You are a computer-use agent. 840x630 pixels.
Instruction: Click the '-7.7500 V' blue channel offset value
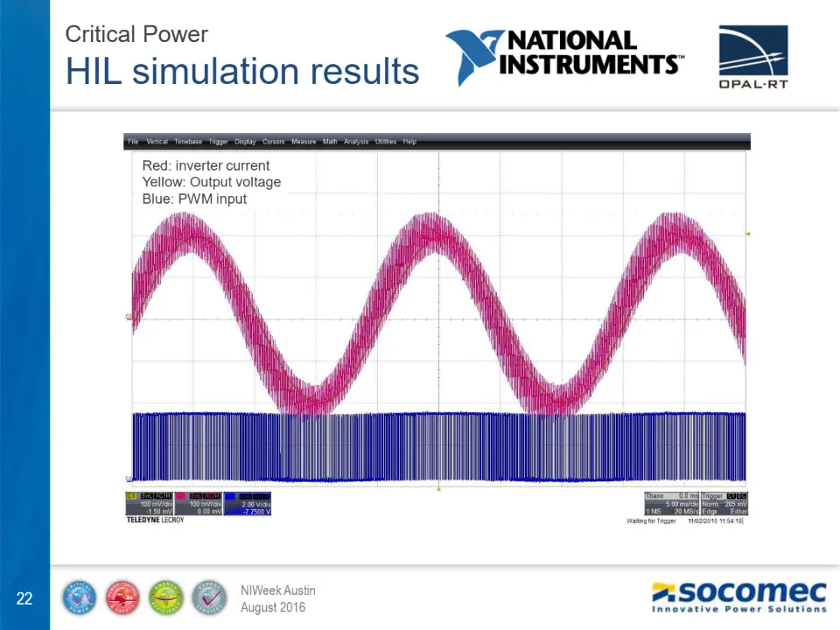coord(256,512)
